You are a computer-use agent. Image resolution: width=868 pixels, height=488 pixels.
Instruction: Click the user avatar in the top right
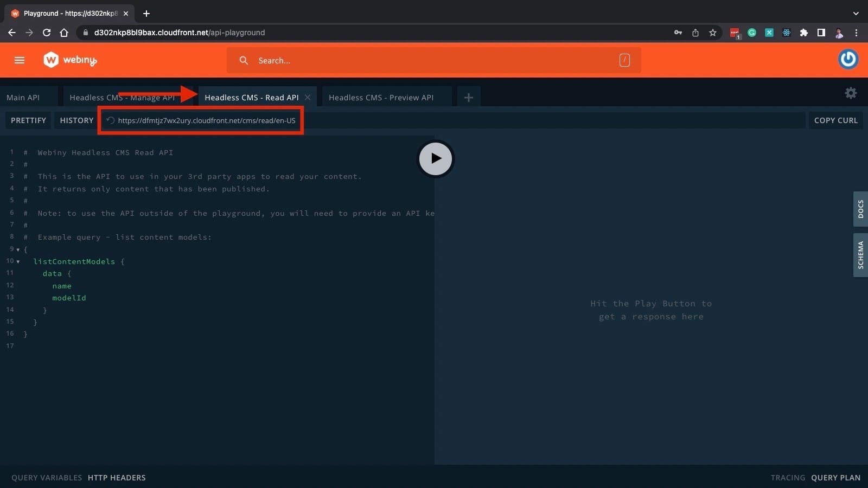click(848, 60)
